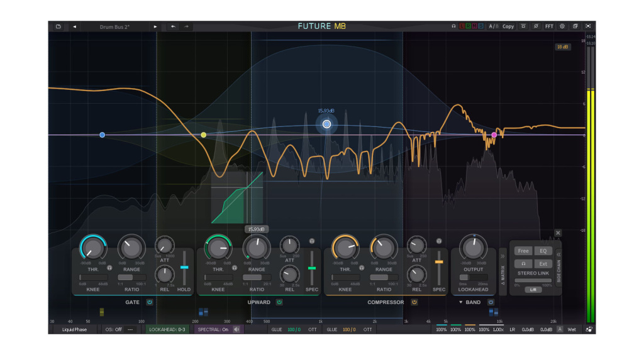The width and height of the screenshot is (644, 355).
Task: Expand the Matrix panel
Action: (502, 256)
